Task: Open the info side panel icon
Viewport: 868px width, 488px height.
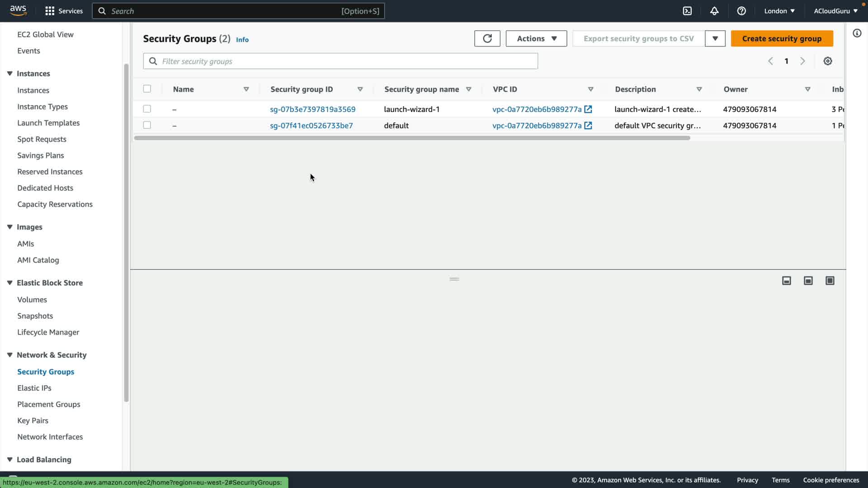Action: coord(857,33)
